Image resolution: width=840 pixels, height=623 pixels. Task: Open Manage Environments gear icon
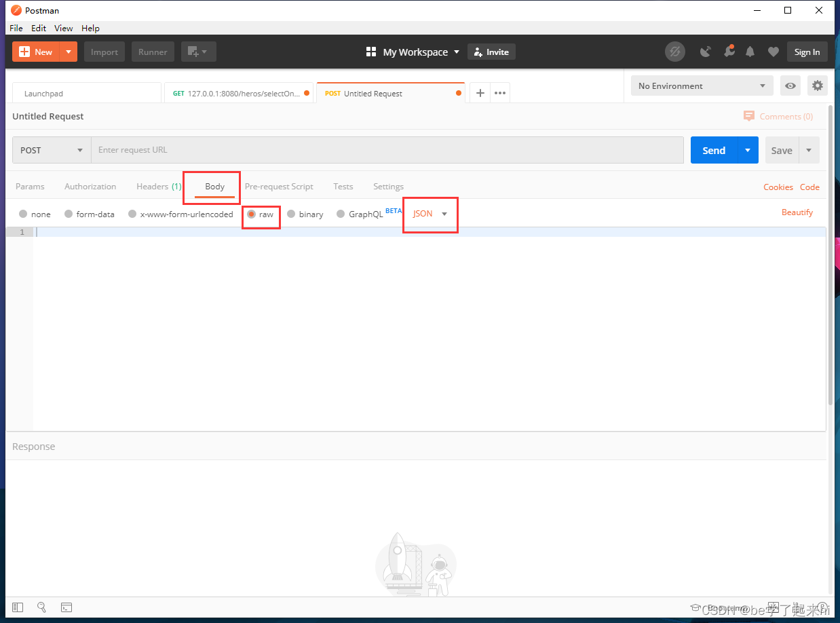(818, 86)
